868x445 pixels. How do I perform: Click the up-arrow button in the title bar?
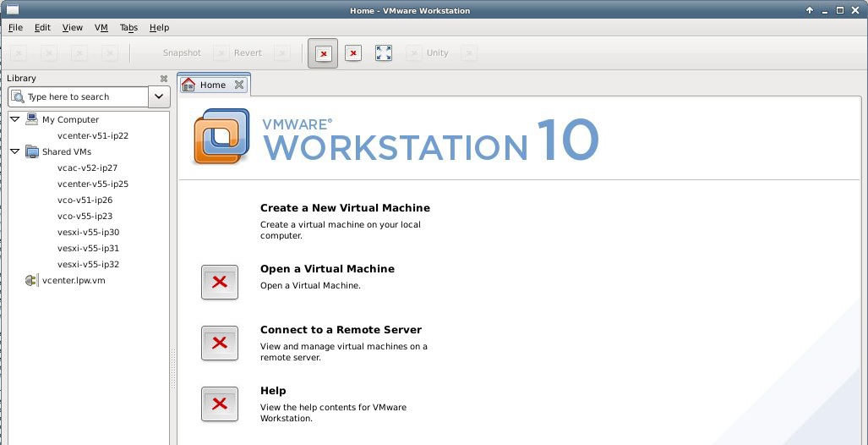coord(810,10)
